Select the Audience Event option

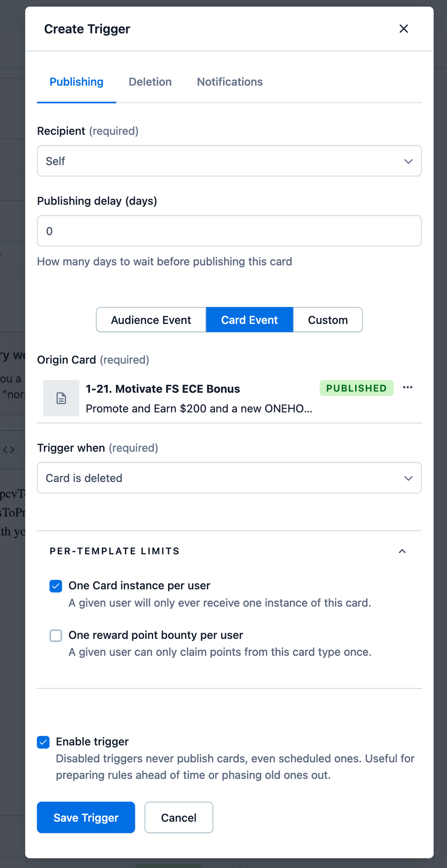151,320
